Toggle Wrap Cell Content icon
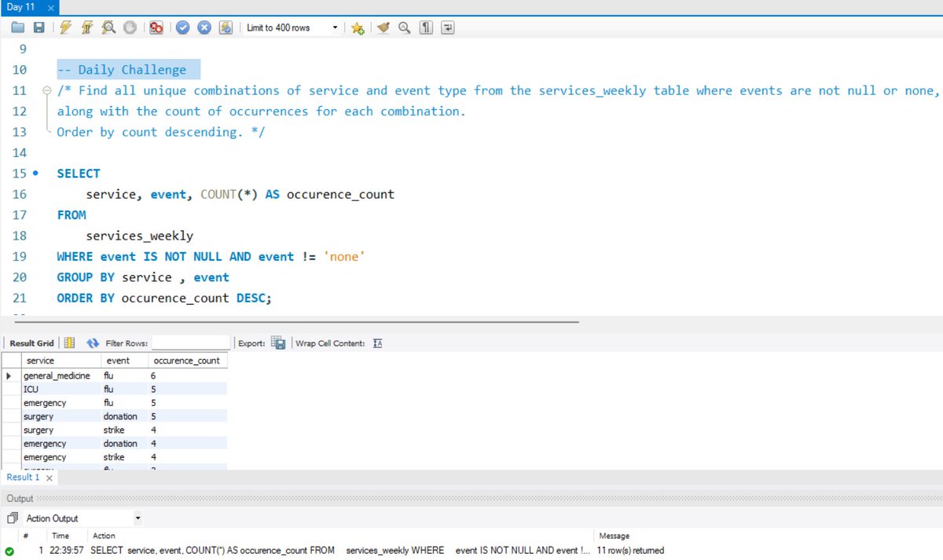This screenshot has height=560, width=943. click(377, 343)
